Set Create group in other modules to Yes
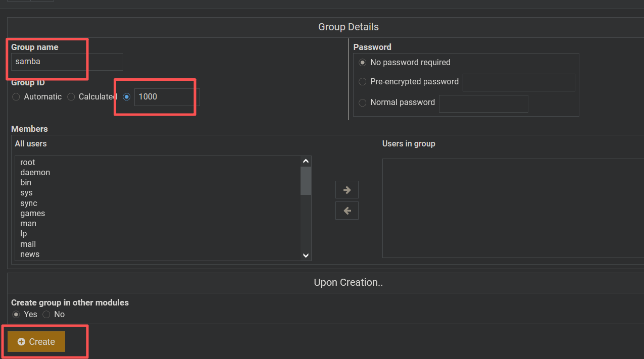The width and height of the screenshot is (644, 359). click(16, 315)
